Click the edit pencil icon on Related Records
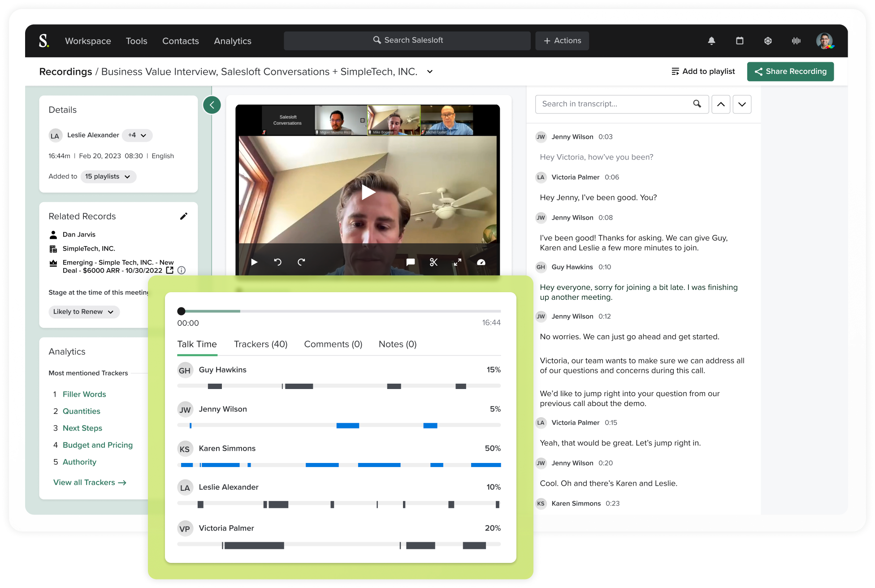The height and width of the screenshot is (588, 875). click(x=184, y=216)
